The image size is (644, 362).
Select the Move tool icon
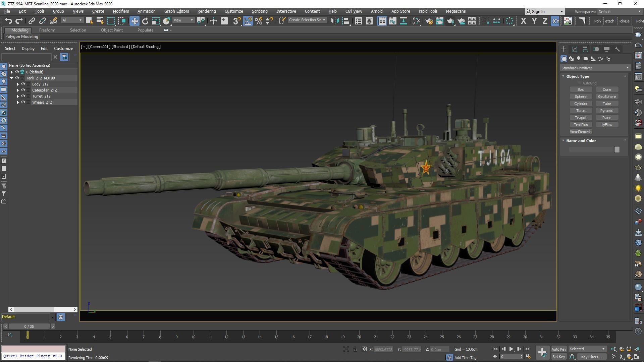click(134, 21)
